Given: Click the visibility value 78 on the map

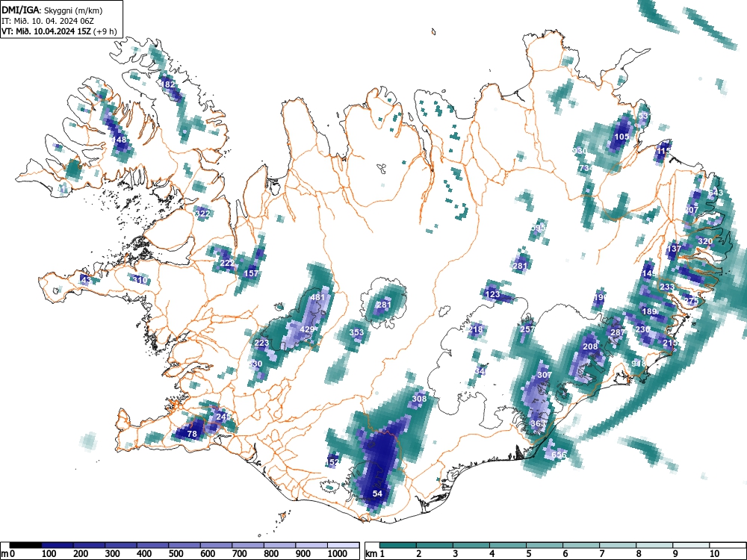Looking at the screenshot, I should 192,434.
